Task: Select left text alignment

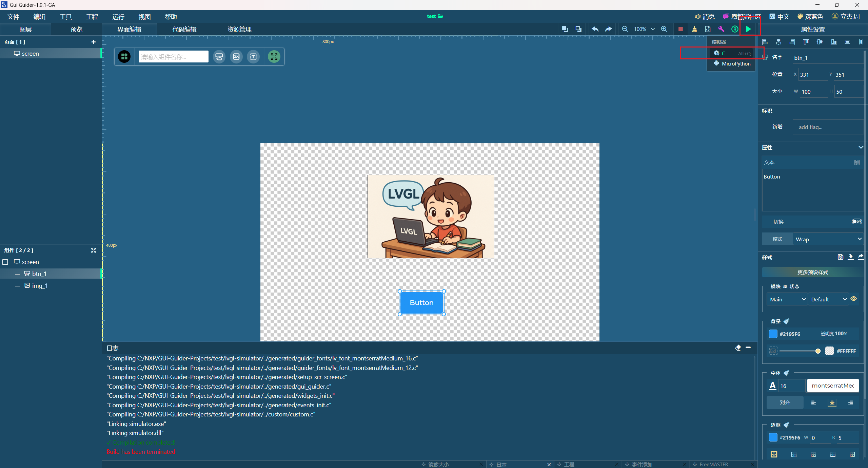Action: (813, 403)
